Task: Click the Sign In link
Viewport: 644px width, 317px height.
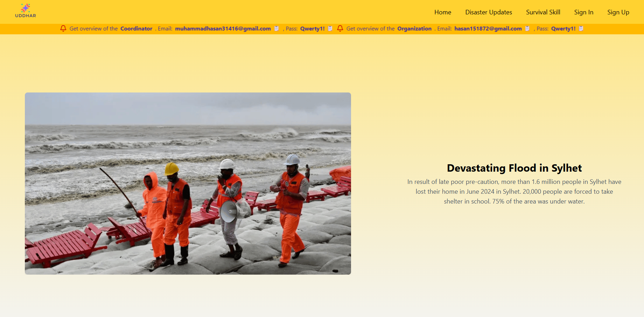Action: click(x=583, y=12)
